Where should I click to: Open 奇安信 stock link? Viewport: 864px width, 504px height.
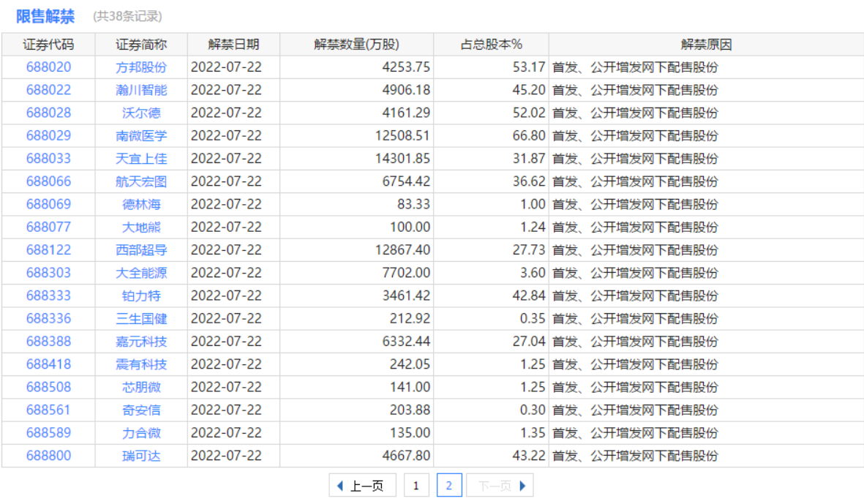(x=141, y=410)
